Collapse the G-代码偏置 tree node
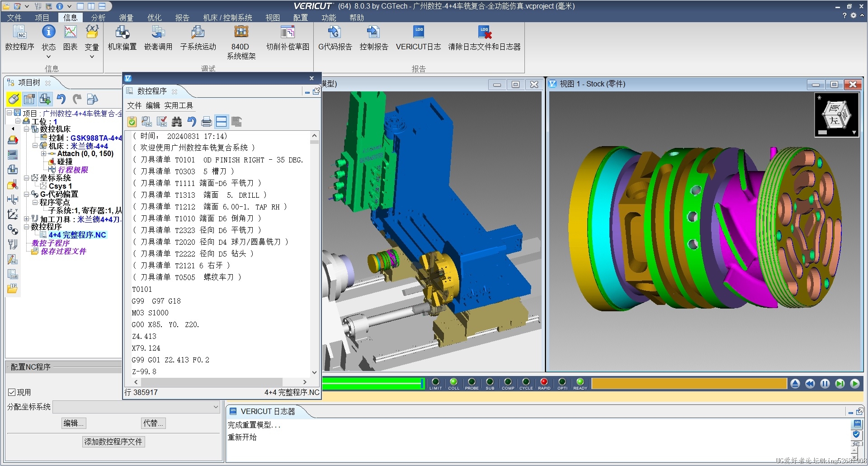Image resolution: width=868 pixels, height=466 pixels. pos(27,195)
